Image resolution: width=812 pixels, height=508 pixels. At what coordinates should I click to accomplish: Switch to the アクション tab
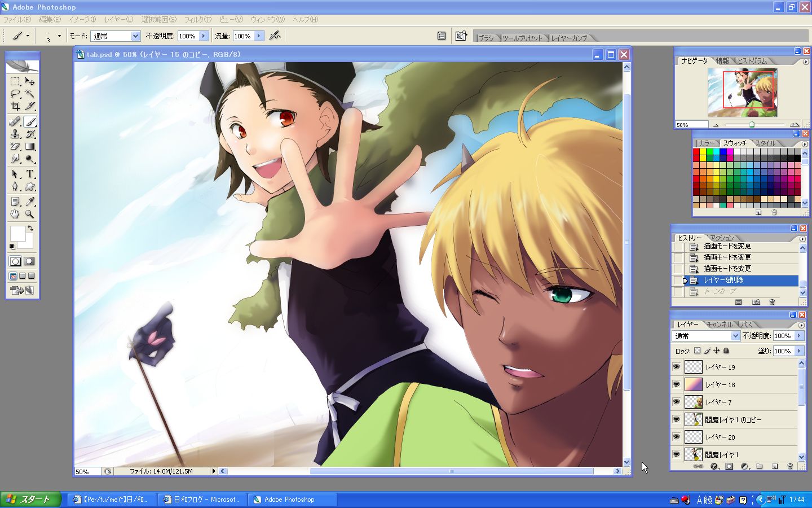(722, 238)
